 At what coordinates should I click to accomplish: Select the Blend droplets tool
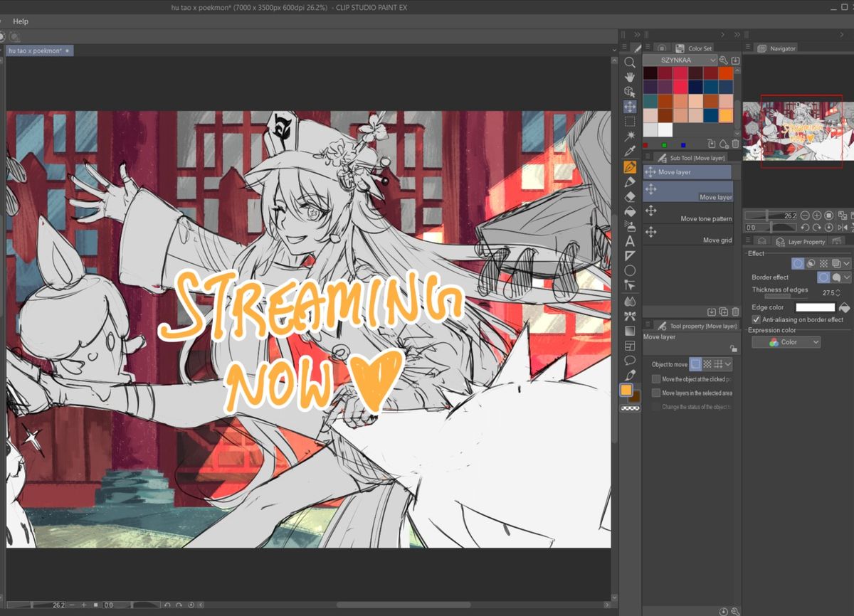pyautogui.click(x=630, y=301)
